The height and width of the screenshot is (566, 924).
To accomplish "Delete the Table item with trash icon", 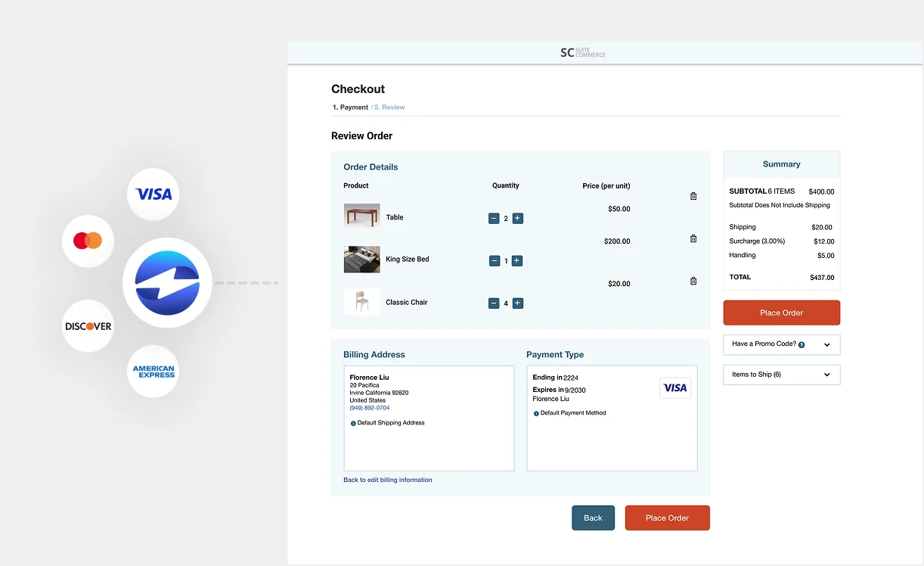I will [x=693, y=196].
